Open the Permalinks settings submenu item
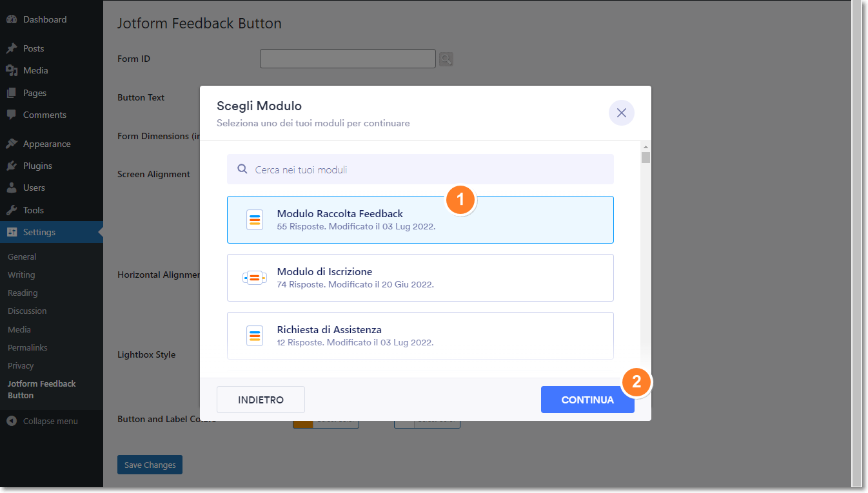This screenshot has height=493, width=868. pos(28,347)
